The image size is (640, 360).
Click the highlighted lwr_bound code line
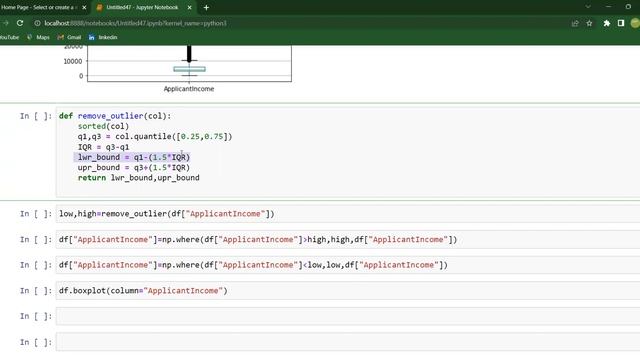134,157
